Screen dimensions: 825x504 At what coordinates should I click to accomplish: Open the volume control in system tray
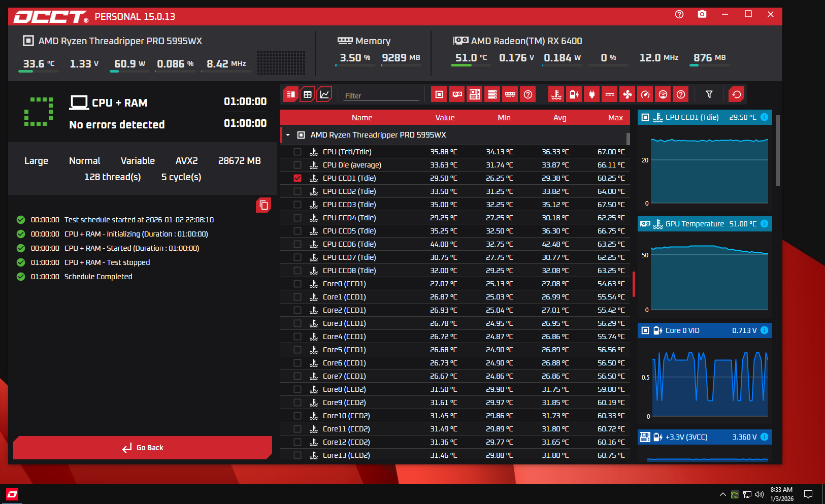(x=760, y=494)
